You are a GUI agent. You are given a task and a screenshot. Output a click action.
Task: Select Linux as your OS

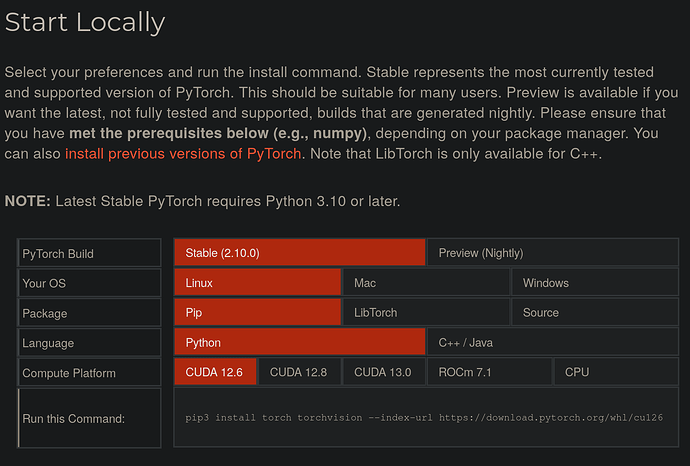click(257, 283)
